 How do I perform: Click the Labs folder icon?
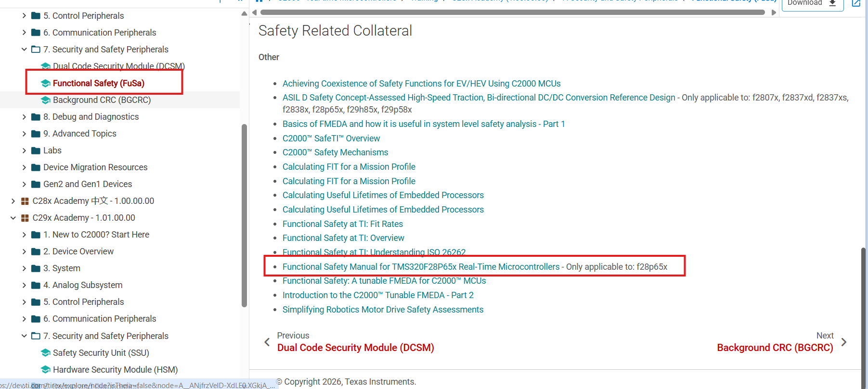tap(36, 151)
